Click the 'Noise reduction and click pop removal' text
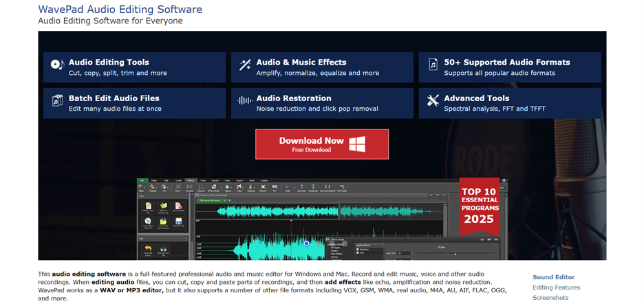Screen dimensions: 644x304 (x=317, y=109)
